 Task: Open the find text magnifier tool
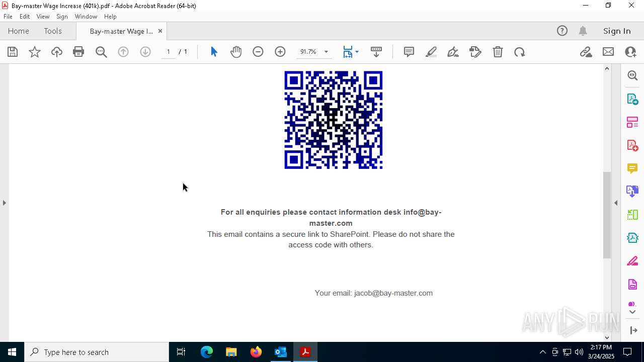(101, 52)
